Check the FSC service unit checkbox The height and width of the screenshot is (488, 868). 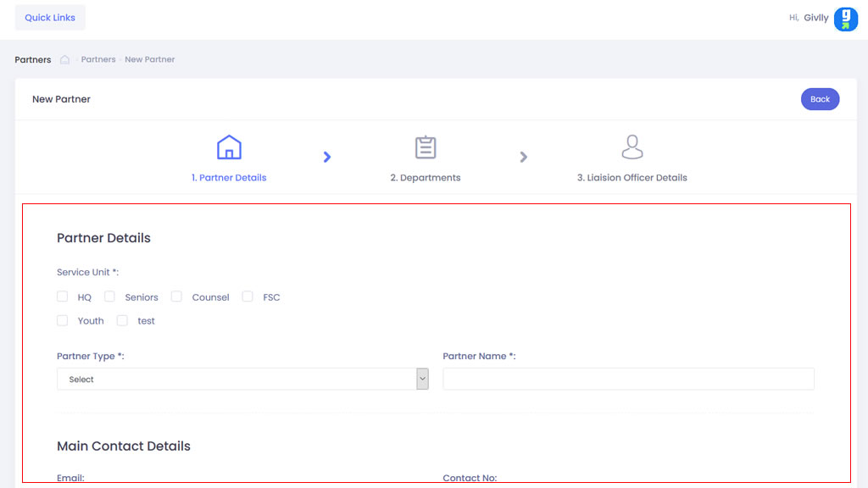248,297
